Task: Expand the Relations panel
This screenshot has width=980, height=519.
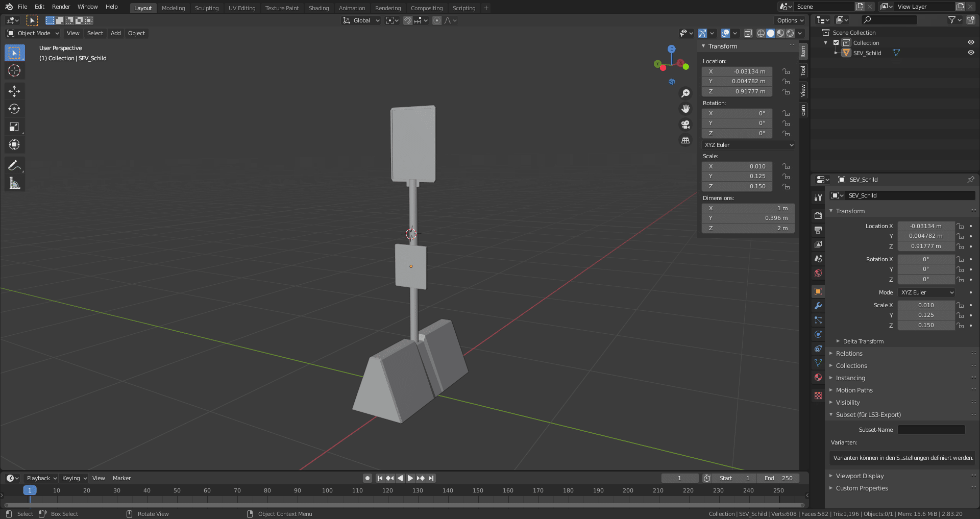Action: (849, 354)
